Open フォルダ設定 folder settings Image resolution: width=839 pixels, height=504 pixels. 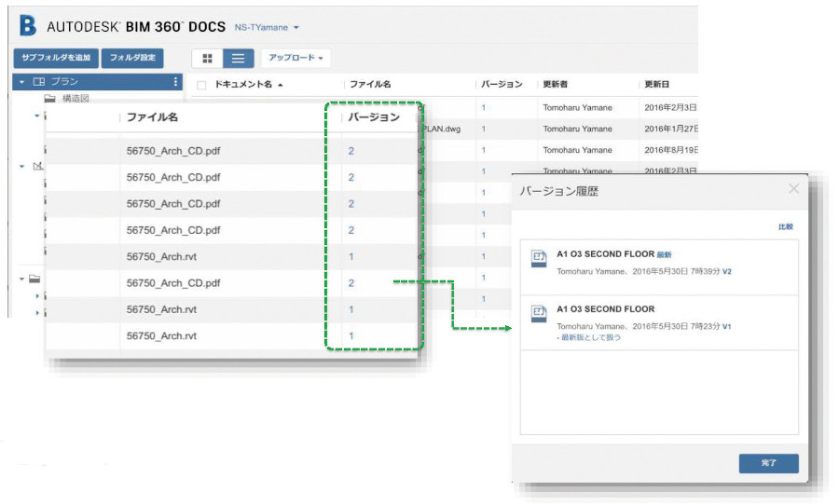coord(132,58)
